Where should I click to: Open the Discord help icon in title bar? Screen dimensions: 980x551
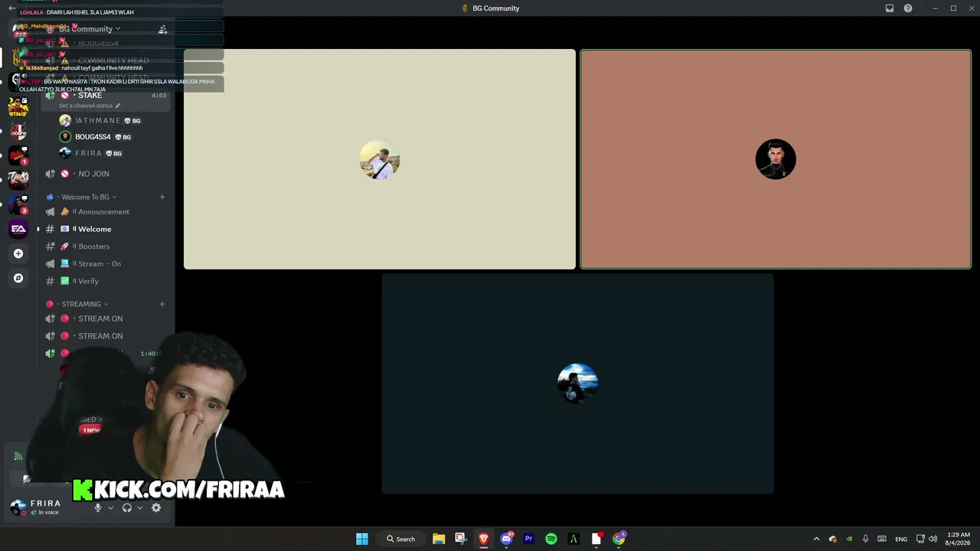pos(908,8)
